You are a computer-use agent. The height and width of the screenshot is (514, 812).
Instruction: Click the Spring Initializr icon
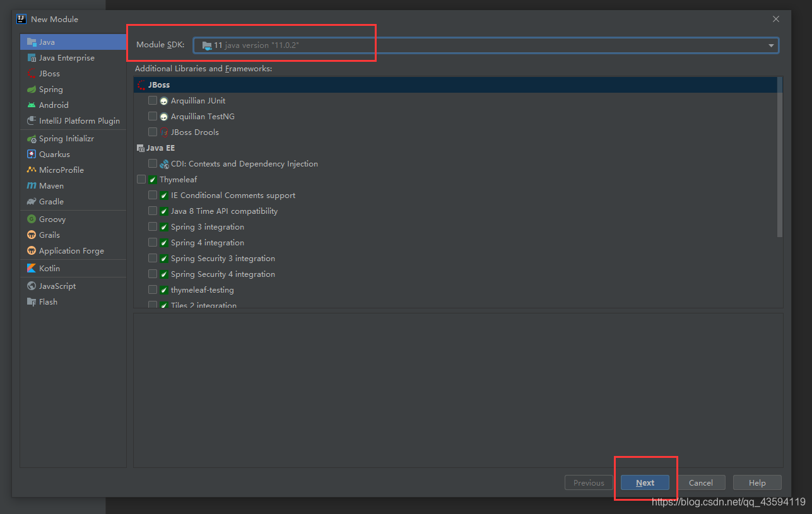(x=32, y=139)
